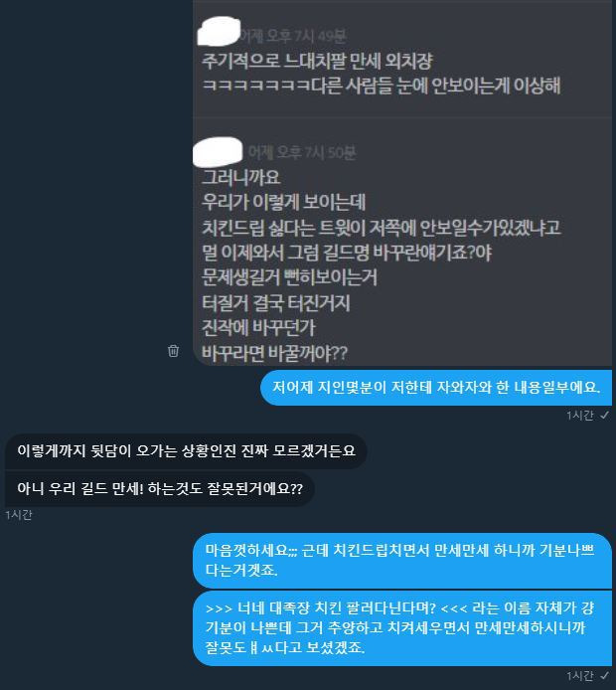616x690 pixels.
Task: Click the trash icon beside the image message
Action: [173, 351]
